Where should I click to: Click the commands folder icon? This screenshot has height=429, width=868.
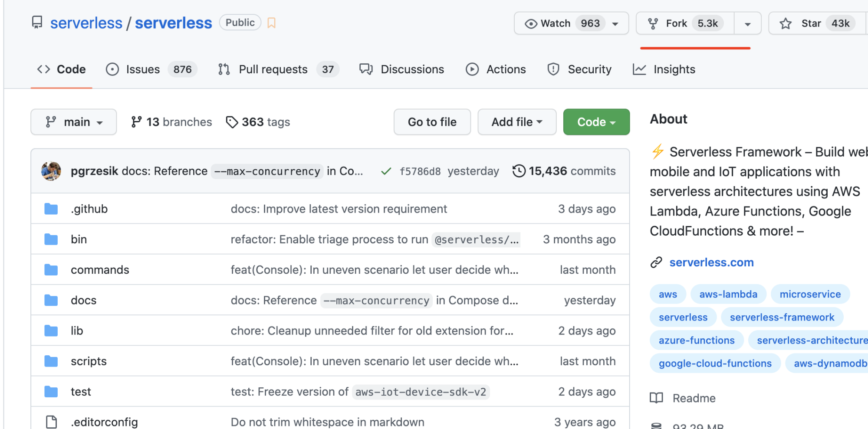pos(51,270)
